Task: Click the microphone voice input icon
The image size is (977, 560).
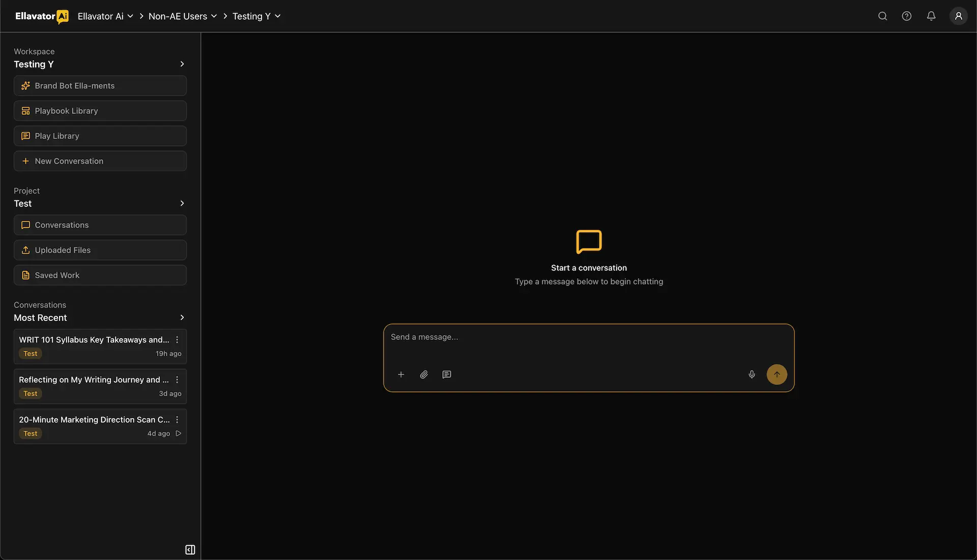Action: pos(752,375)
